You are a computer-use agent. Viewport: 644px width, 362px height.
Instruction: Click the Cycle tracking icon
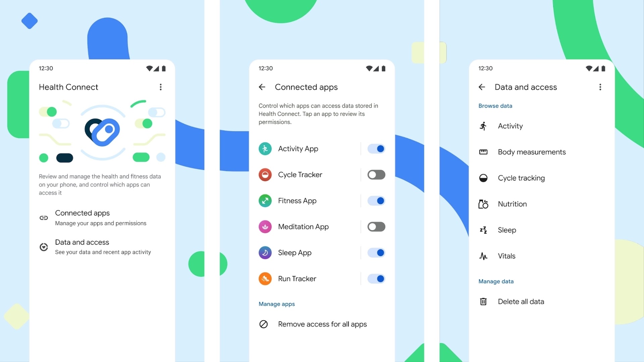point(483,178)
